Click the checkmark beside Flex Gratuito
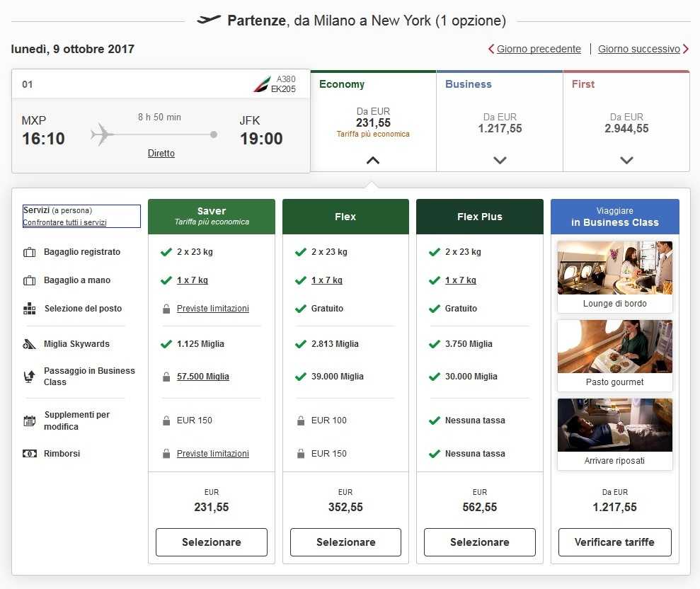 [300, 309]
